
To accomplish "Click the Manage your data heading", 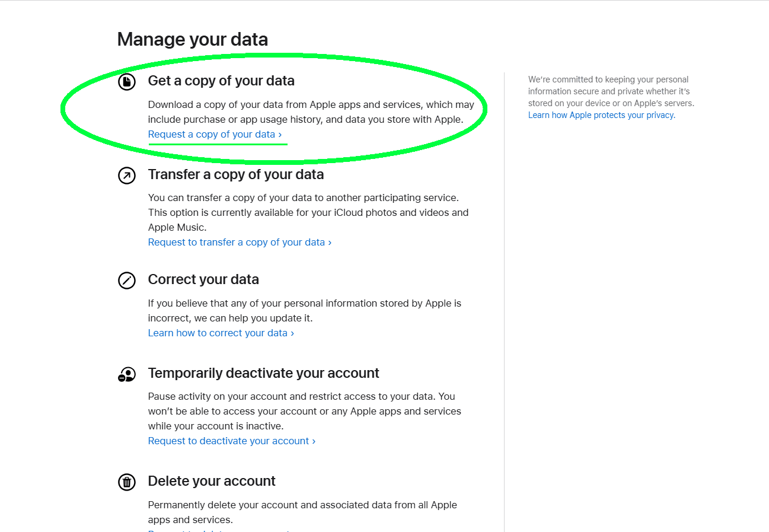I will [192, 39].
